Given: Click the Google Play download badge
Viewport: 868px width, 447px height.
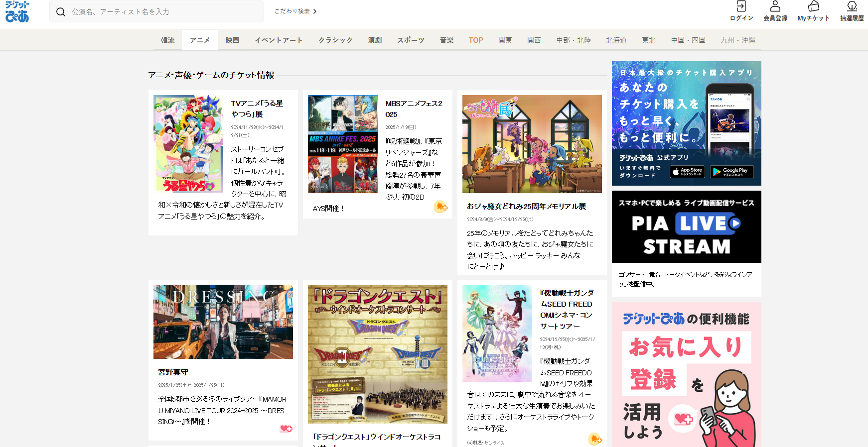Looking at the screenshot, I should point(732,172).
